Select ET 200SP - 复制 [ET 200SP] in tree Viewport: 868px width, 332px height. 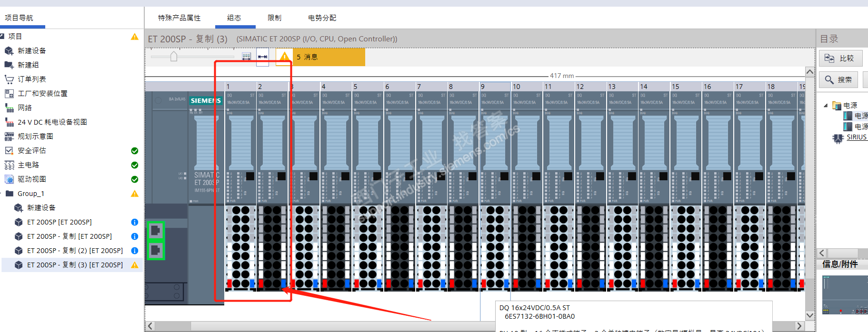[x=70, y=236]
